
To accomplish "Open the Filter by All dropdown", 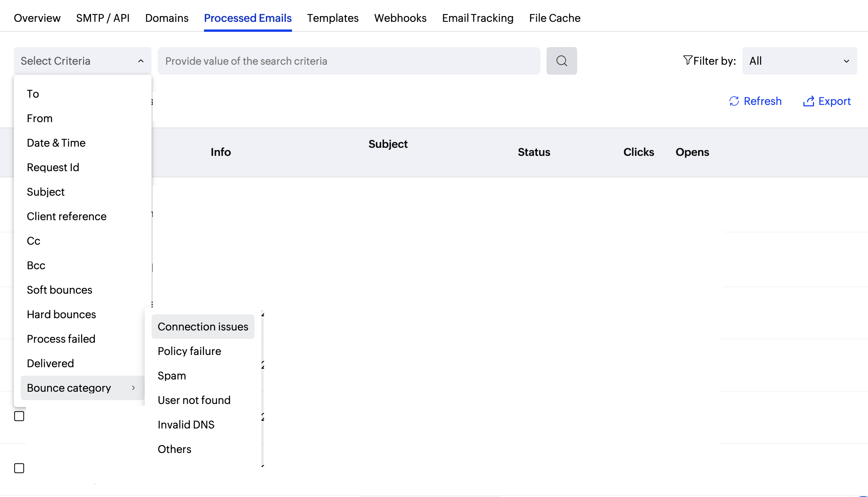I will pyautogui.click(x=799, y=60).
